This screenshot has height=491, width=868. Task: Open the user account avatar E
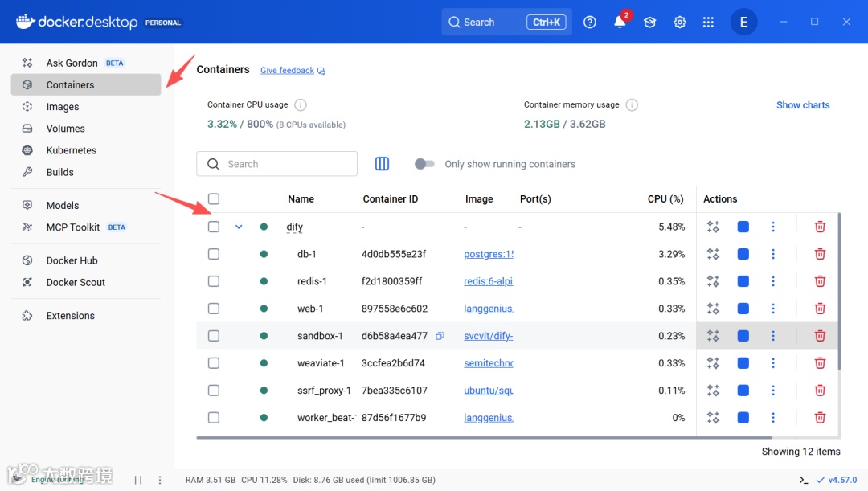(743, 23)
